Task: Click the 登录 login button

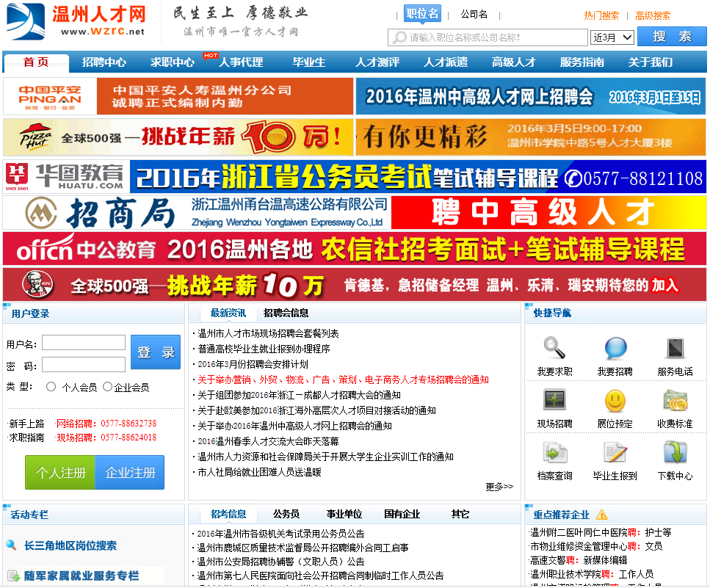Action: 156,352
